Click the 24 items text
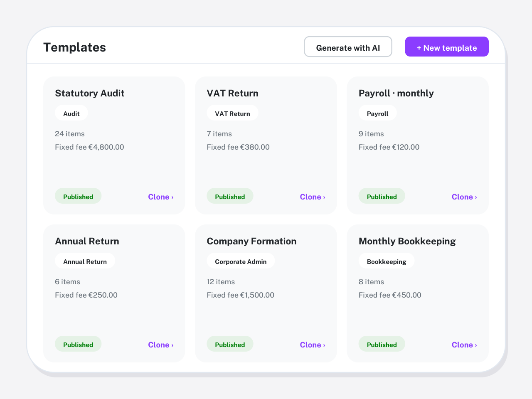This screenshot has height=399, width=532. click(70, 134)
